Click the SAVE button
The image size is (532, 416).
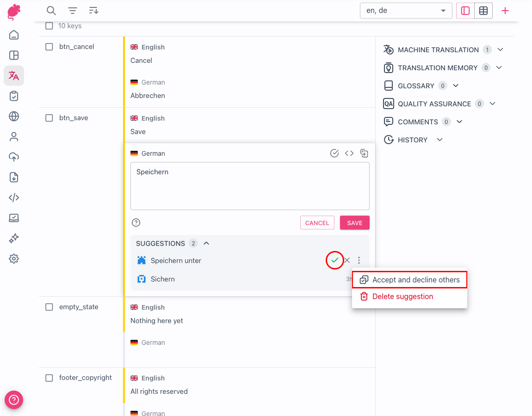click(x=354, y=223)
